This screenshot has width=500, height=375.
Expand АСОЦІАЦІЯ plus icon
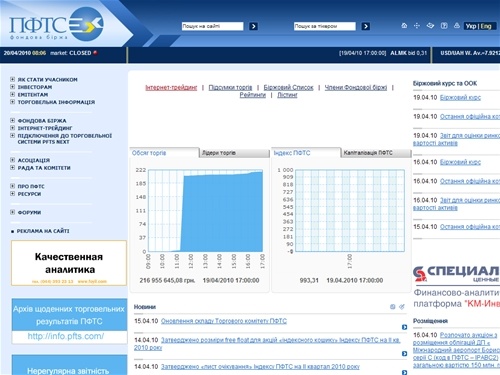tap(12, 160)
